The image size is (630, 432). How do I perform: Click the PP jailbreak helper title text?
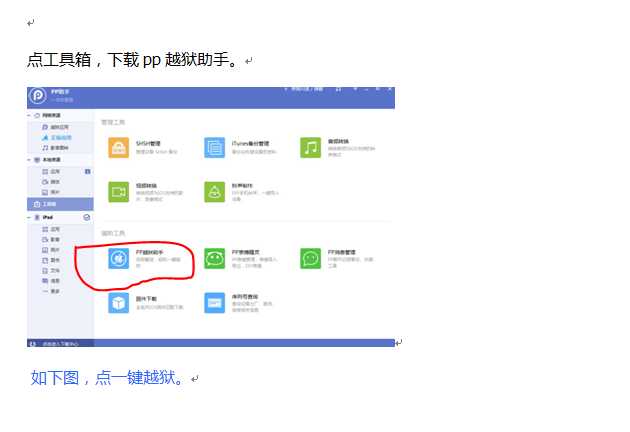pos(149,252)
